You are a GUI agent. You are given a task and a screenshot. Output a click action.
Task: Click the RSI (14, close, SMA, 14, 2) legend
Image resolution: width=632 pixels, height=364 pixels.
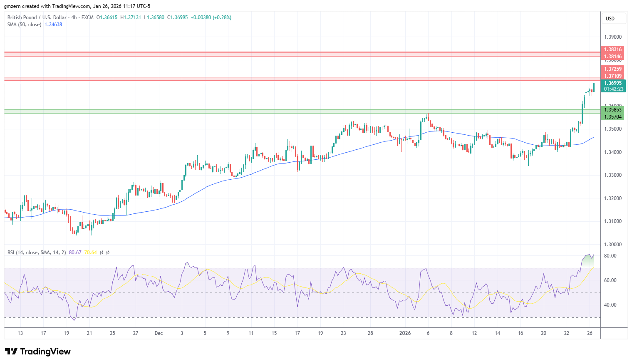tap(37, 253)
